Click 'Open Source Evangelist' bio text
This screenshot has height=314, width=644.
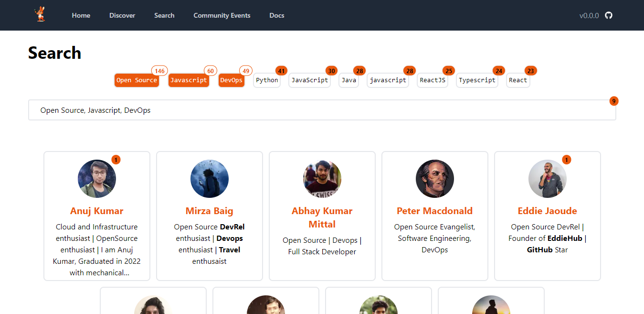tap(434, 227)
